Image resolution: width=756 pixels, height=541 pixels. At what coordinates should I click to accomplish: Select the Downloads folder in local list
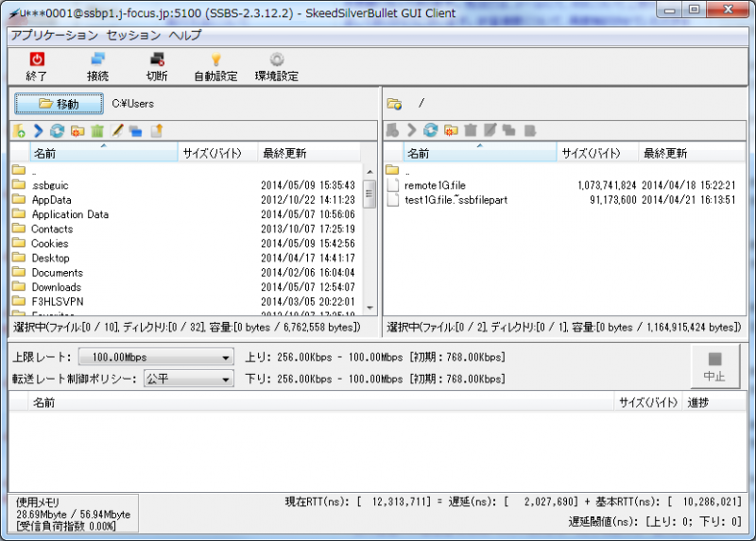click(56, 287)
